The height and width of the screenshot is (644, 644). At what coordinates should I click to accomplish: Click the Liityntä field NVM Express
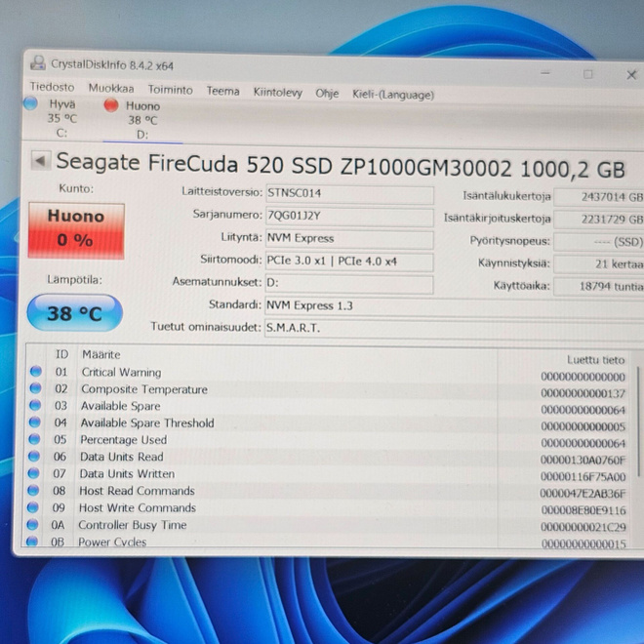point(349,239)
